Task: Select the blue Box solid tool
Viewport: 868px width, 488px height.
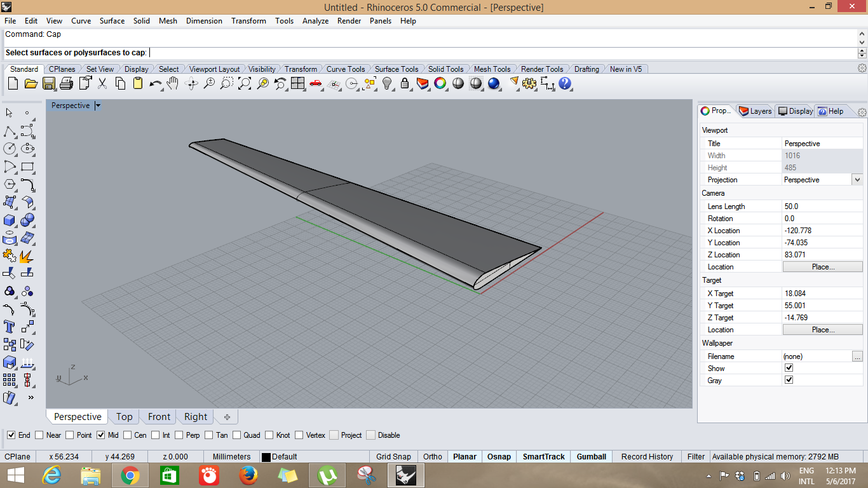Action: (10, 220)
